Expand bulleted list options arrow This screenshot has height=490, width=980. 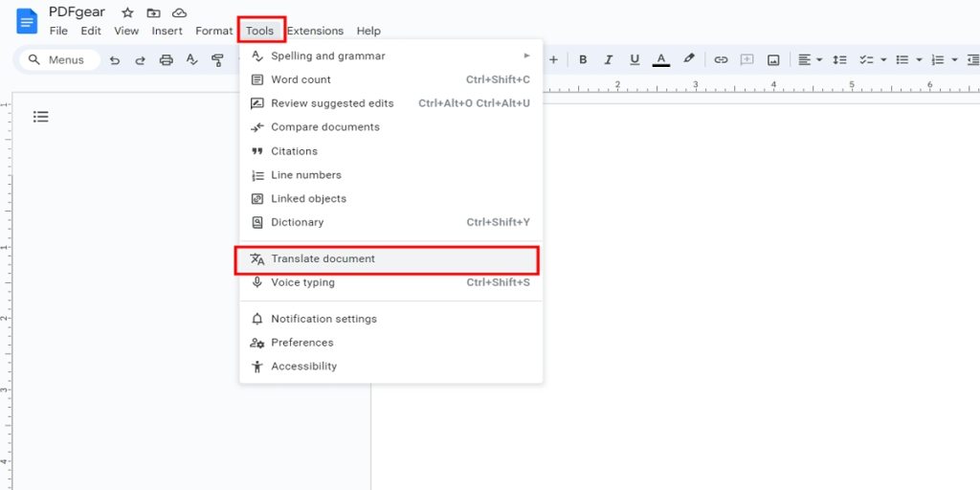click(x=919, y=60)
